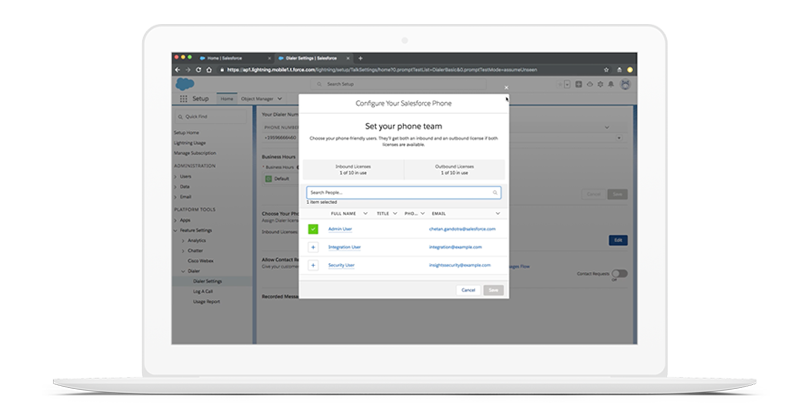This screenshot has height=417, width=800.
Task: Deselect the Admin User green checkmark
Action: [x=313, y=229]
